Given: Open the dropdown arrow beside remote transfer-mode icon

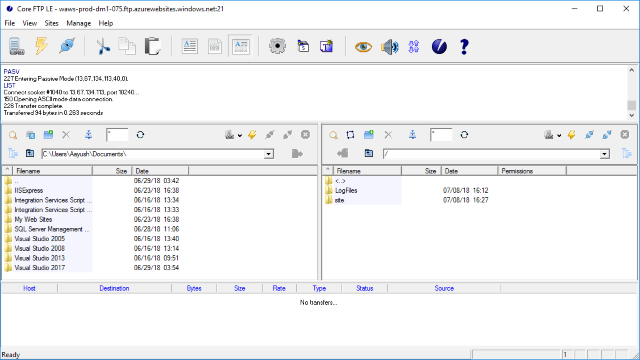Looking at the screenshot, I should tap(559, 135).
